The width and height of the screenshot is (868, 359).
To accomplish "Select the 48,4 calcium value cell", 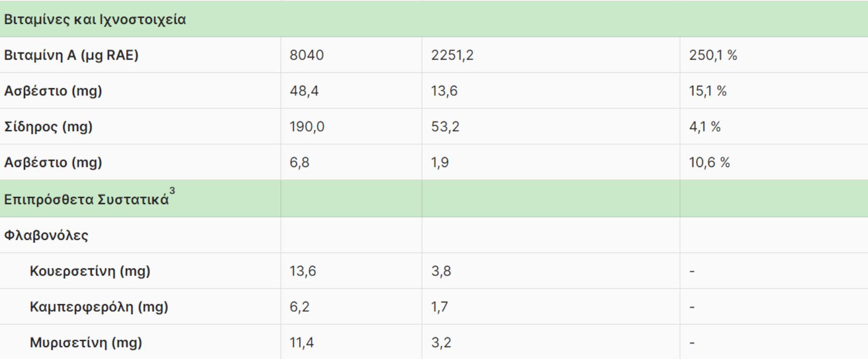I will (304, 91).
